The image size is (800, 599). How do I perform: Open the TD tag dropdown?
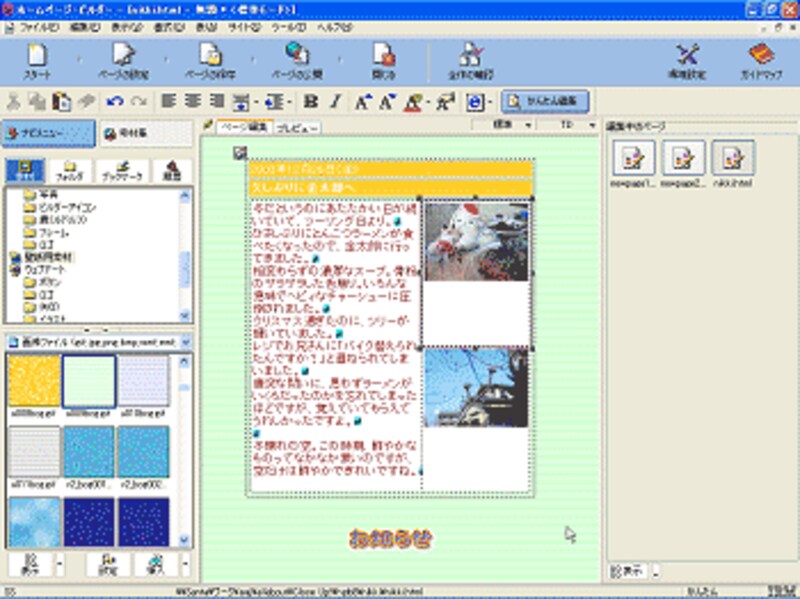tap(592, 125)
